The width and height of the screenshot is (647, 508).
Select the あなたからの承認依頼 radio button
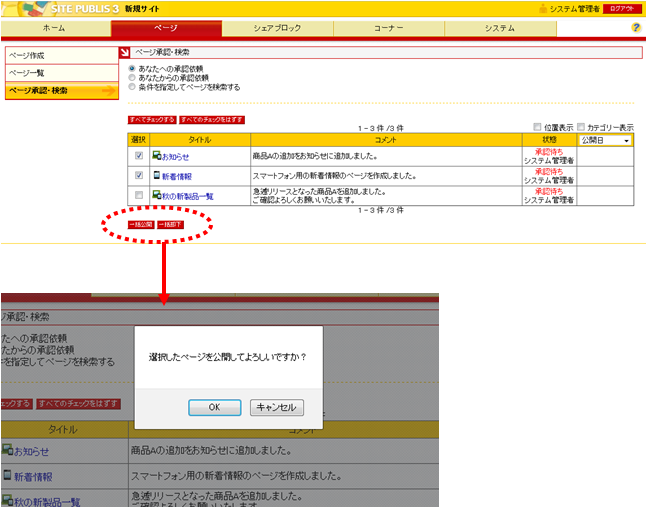132,78
